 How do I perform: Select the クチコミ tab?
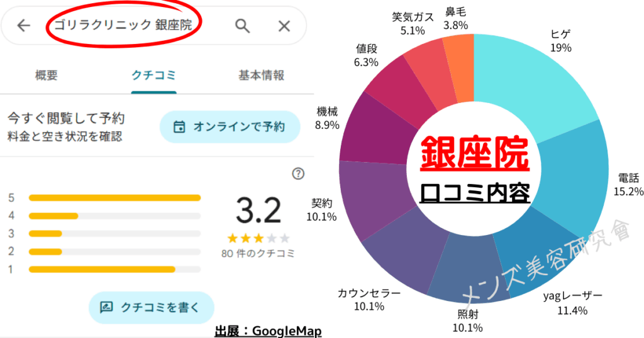coord(153,75)
